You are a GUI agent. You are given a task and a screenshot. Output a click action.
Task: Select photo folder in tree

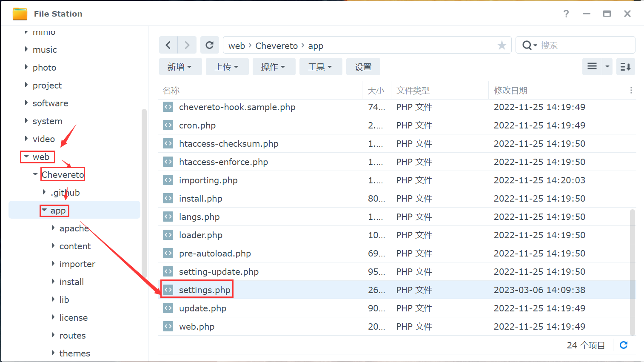pyautogui.click(x=44, y=68)
